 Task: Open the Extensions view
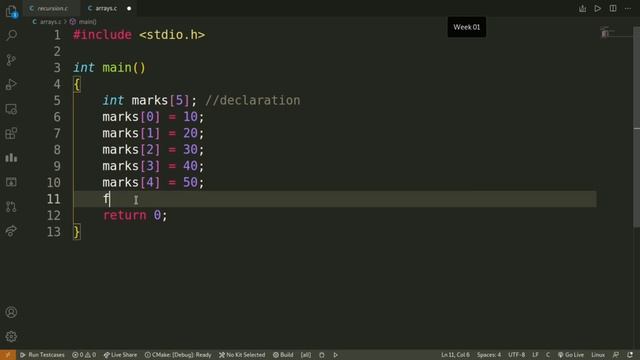(x=11, y=133)
